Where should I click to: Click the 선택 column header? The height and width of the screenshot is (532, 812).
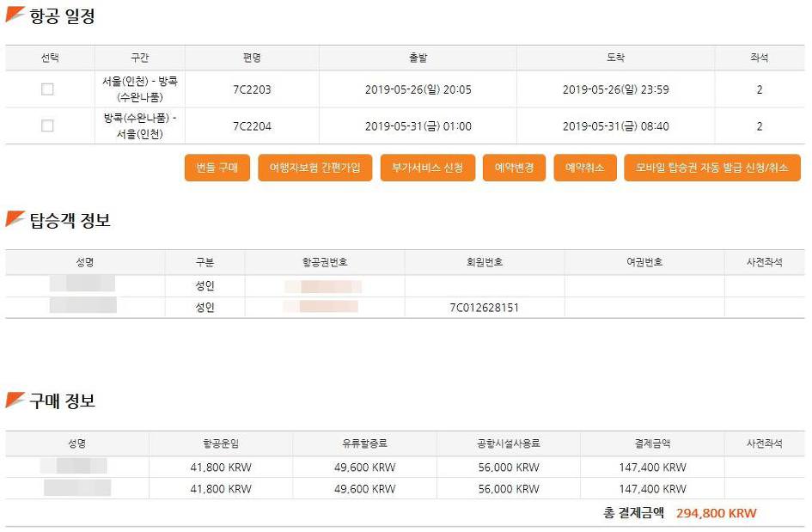(50, 58)
